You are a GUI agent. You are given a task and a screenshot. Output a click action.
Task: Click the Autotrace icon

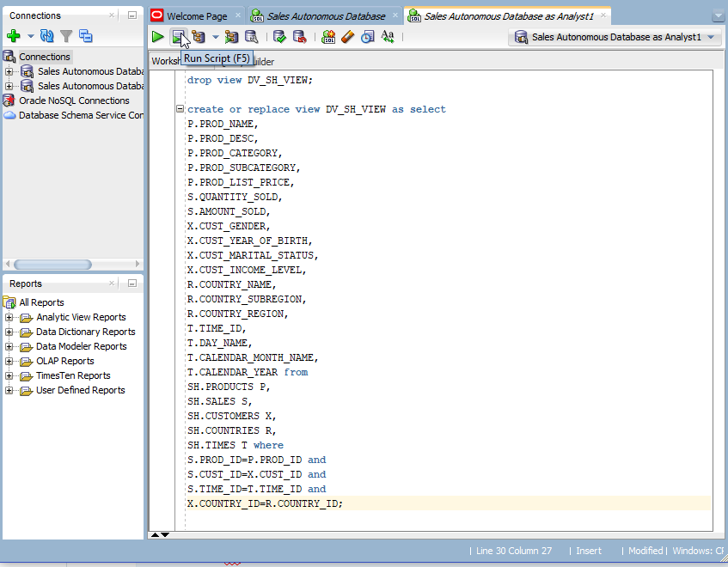click(231, 37)
